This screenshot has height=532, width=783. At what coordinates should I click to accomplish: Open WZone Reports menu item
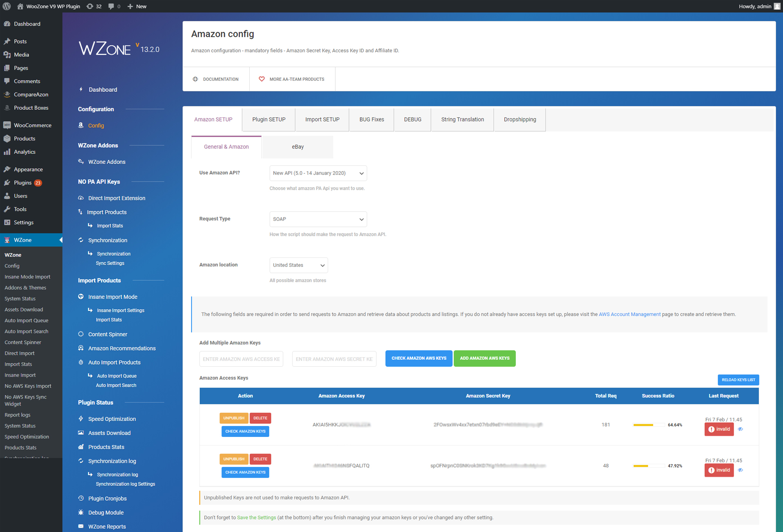click(107, 526)
